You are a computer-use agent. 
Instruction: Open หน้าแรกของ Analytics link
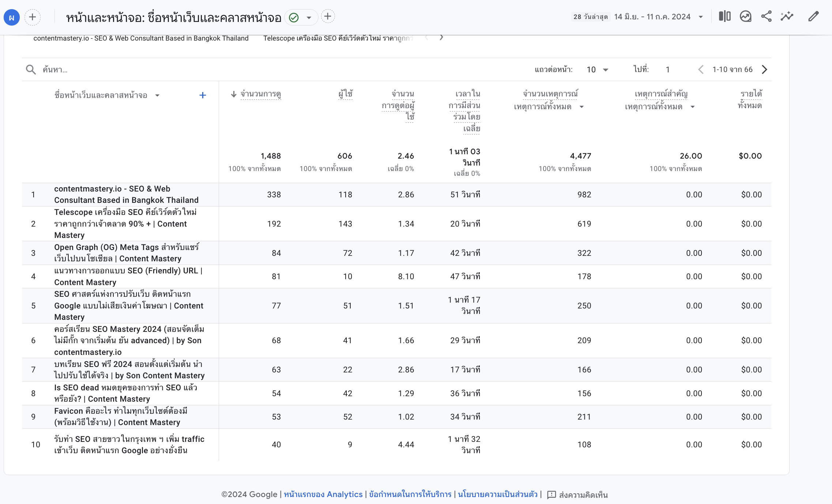tap(323, 494)
